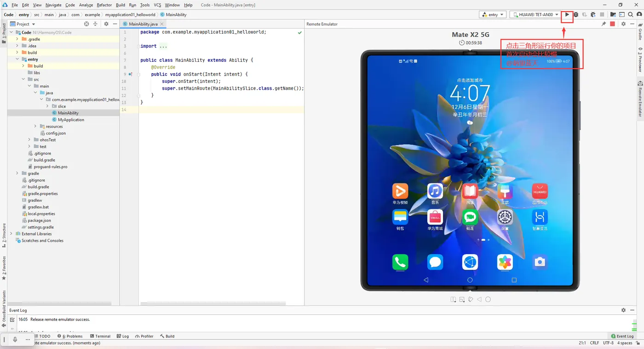Toggle the Favorites tool window
Screen dimensions: 644x349
tap(4, 268)
